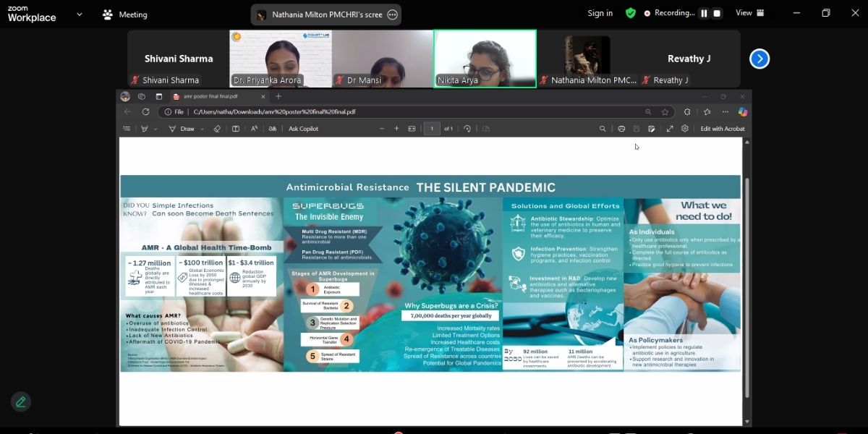Select Nikita Arya's video thumbnail

point(485,59)
